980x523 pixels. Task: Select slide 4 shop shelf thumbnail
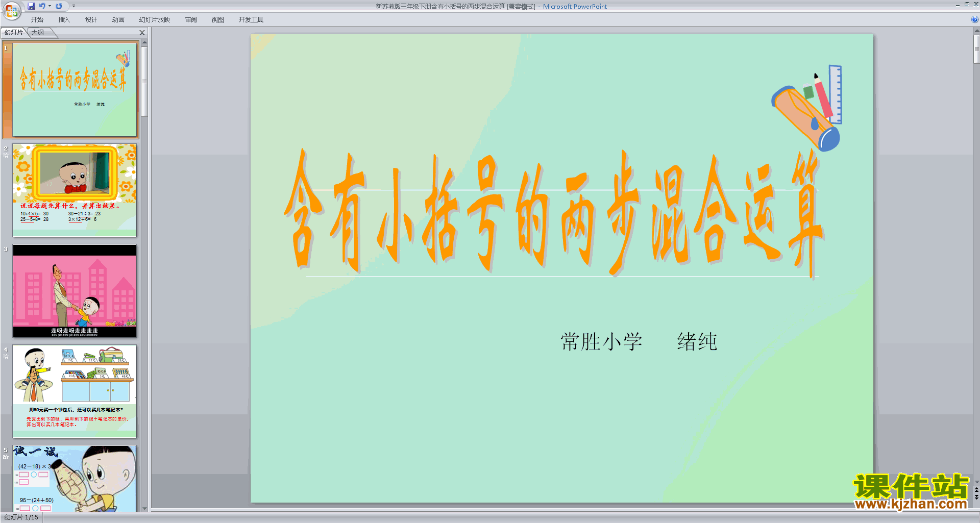click(x=75, y=391)
